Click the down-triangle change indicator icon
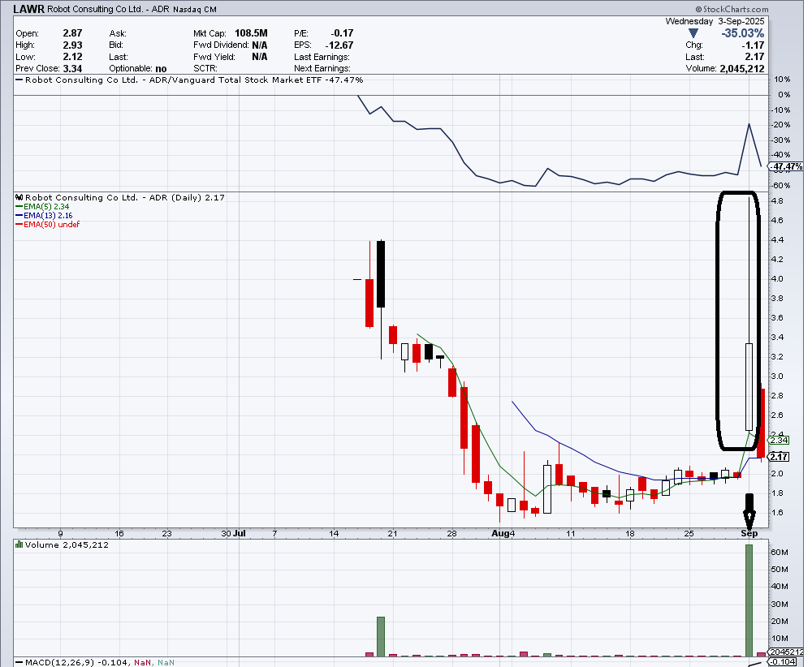The height and width of the screenshot is (667, 812). point(693,33)
